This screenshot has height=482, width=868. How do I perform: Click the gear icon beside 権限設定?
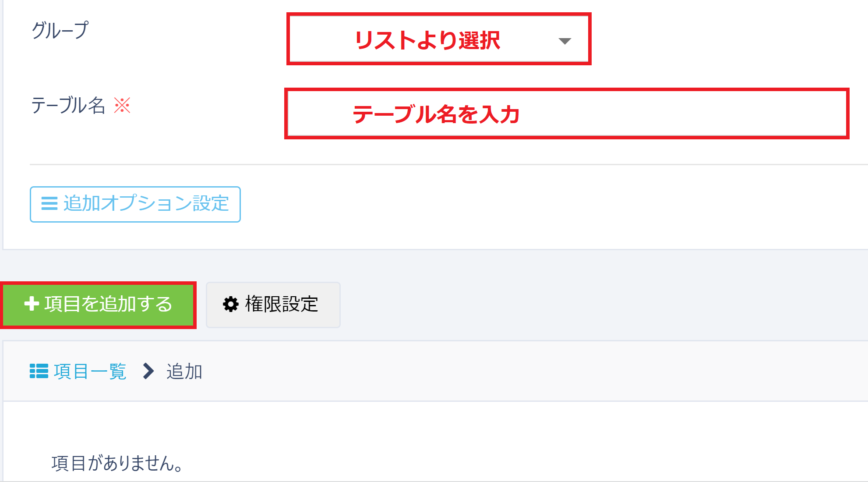230,304
